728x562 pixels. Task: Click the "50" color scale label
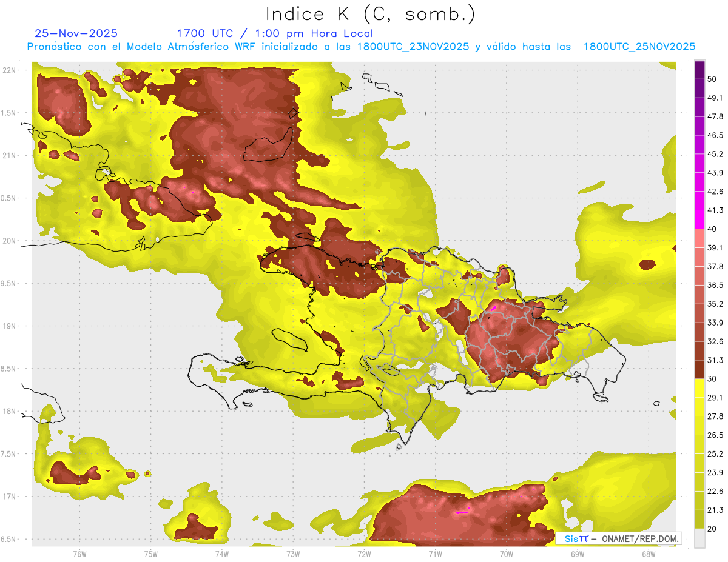tap(712, 79)
